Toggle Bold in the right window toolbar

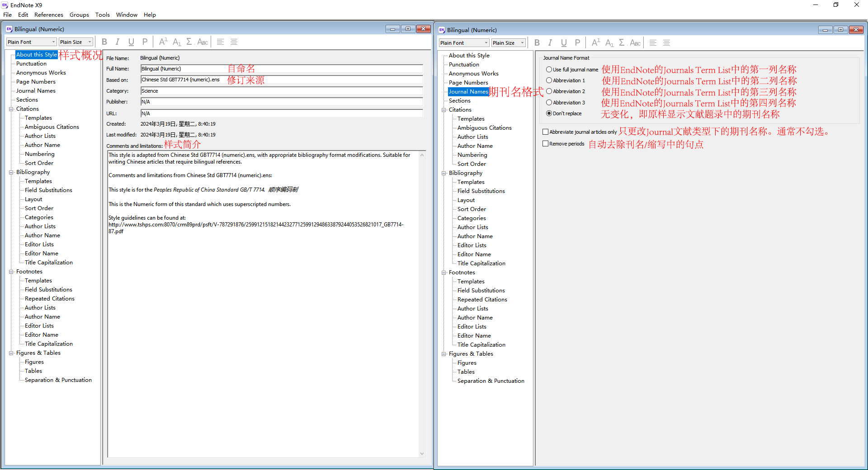(537, 43)
